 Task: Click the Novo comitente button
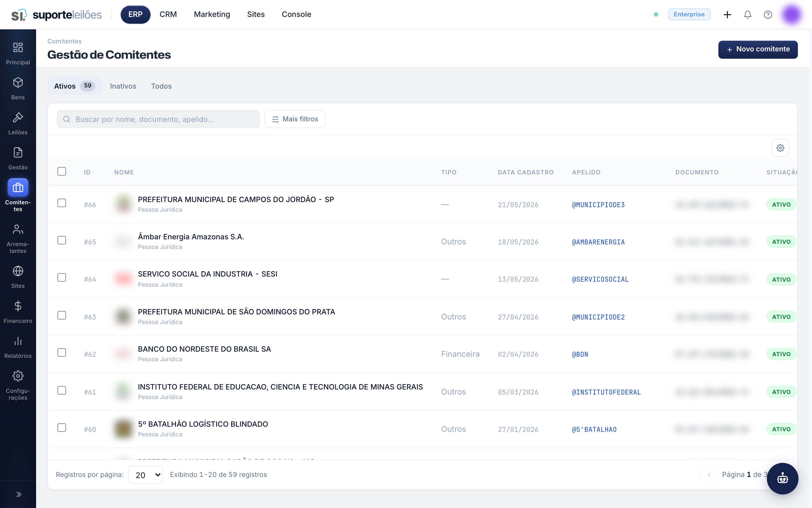click(758, 49)
